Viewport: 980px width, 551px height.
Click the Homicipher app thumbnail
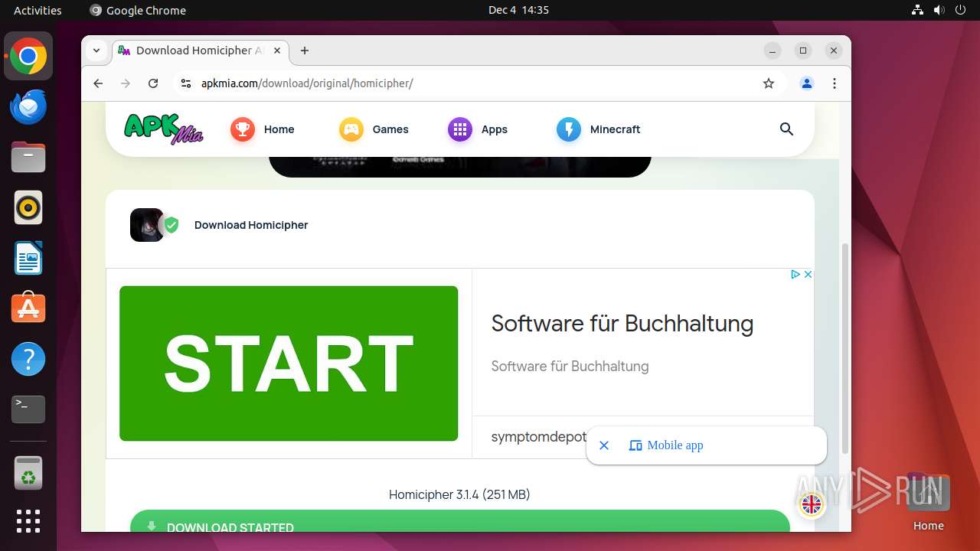146,225
